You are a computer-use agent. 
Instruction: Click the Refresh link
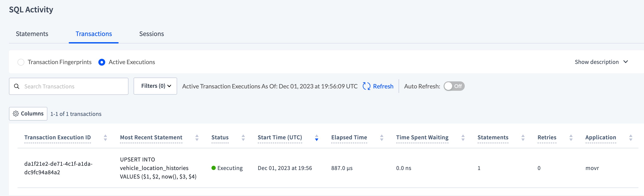point(383,86)
